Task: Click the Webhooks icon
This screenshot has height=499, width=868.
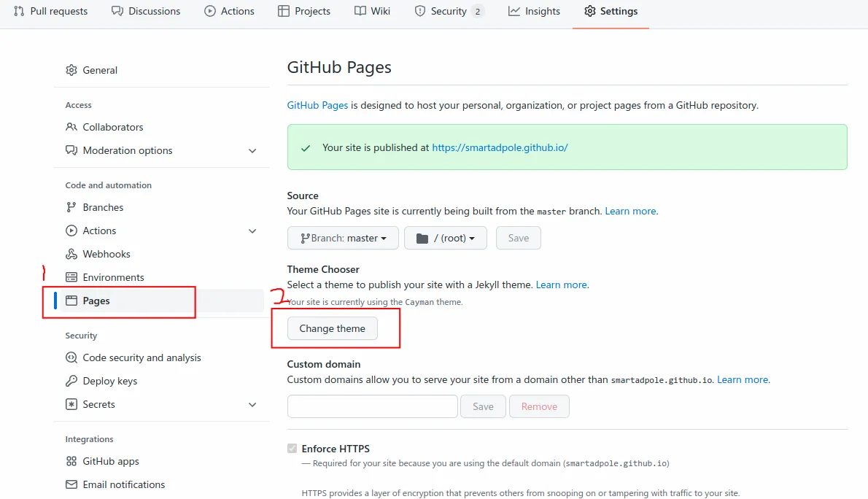Action: click(71, 254)
